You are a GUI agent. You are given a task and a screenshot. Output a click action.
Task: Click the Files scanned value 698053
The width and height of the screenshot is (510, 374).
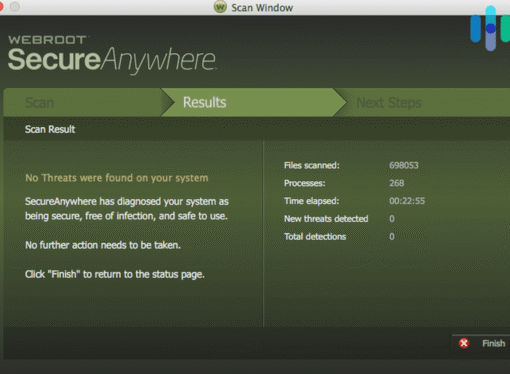(404, 165)
